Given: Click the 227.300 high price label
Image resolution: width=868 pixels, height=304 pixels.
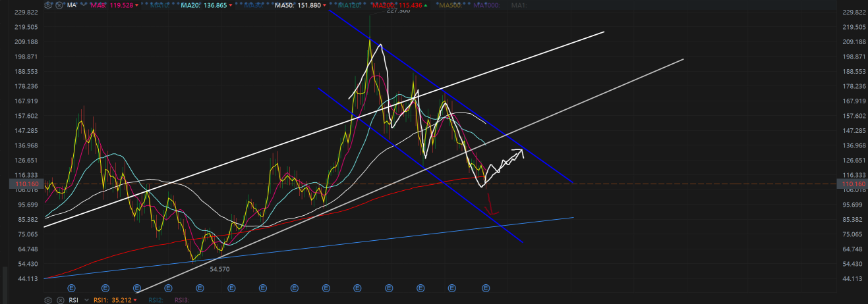Looking at the screenshot, I should pyautogui.click(x=399, y=11).
